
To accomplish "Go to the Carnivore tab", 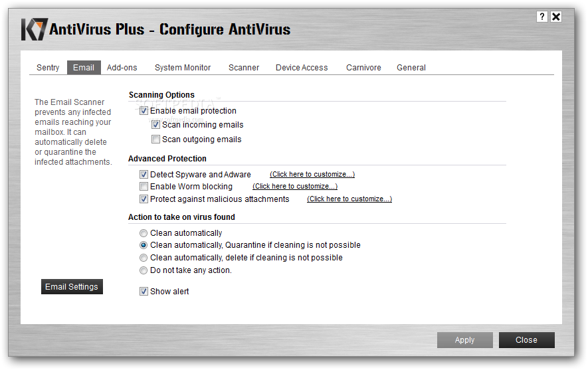I will 363,68.
